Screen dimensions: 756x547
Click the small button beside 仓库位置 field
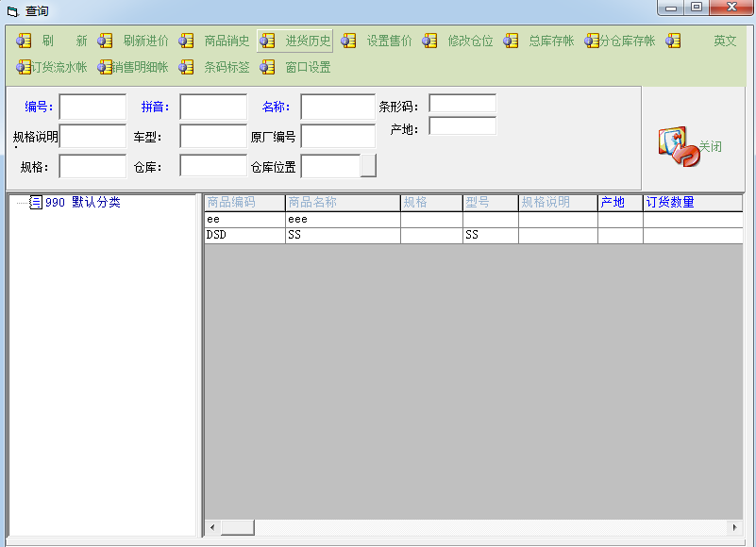coord(368,166)
